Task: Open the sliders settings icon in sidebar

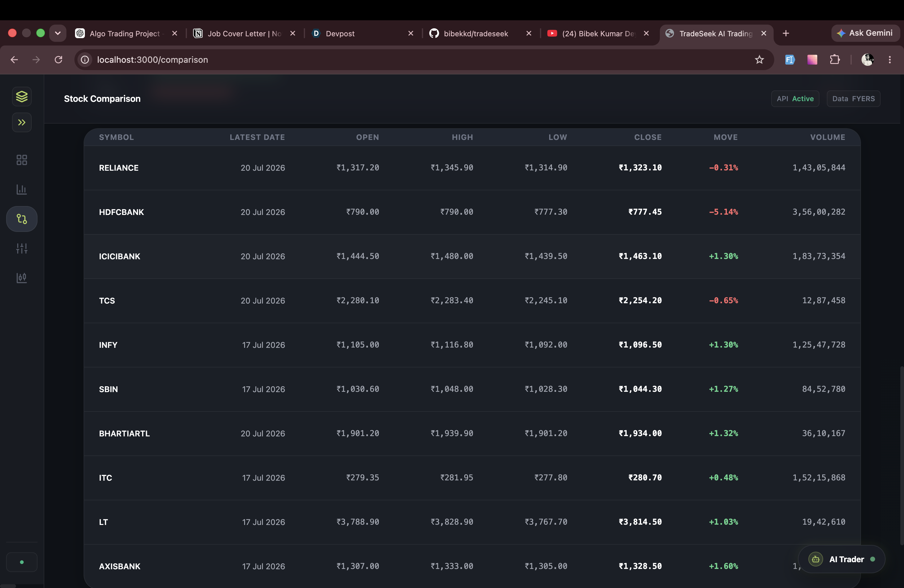Action: pyautogui.click(x=22, y=248)
